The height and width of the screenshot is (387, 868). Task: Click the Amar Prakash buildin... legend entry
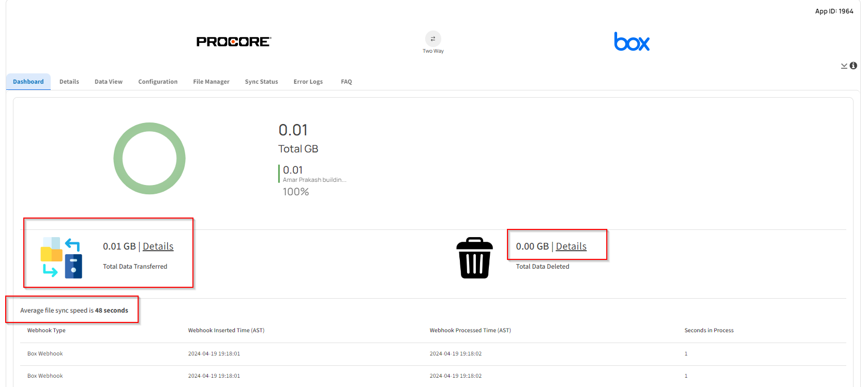coord(315,180)
